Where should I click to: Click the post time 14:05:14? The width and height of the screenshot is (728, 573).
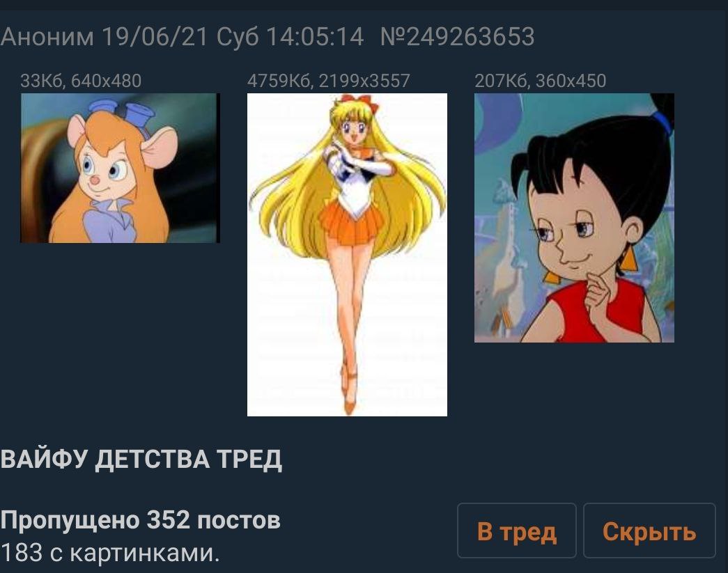315,36
